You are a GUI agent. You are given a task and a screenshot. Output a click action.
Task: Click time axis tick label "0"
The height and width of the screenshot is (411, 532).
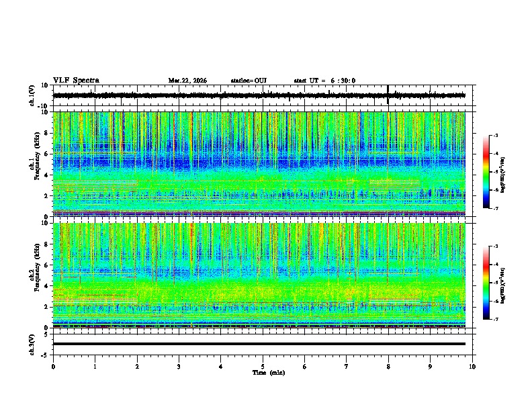[53, 367]
